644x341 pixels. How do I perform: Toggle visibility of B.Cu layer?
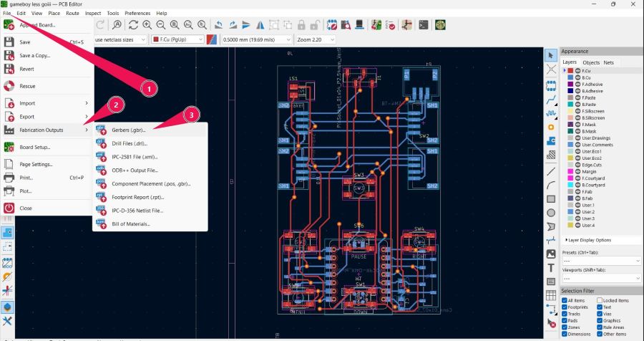tap(577, 77)
